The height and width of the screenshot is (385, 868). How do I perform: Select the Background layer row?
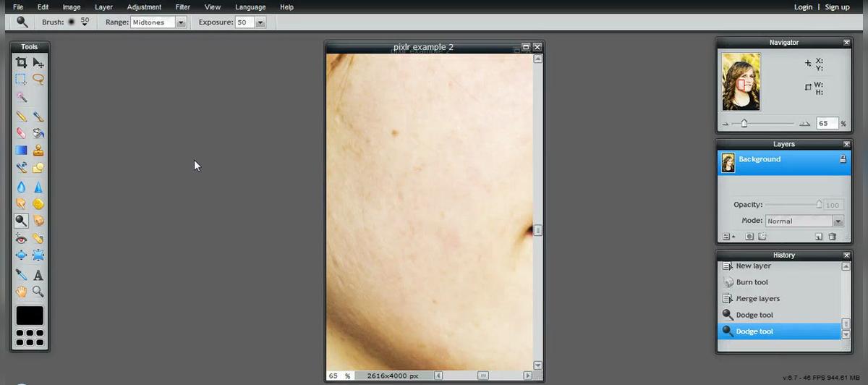pyautogui.click(x=783, y=163)
